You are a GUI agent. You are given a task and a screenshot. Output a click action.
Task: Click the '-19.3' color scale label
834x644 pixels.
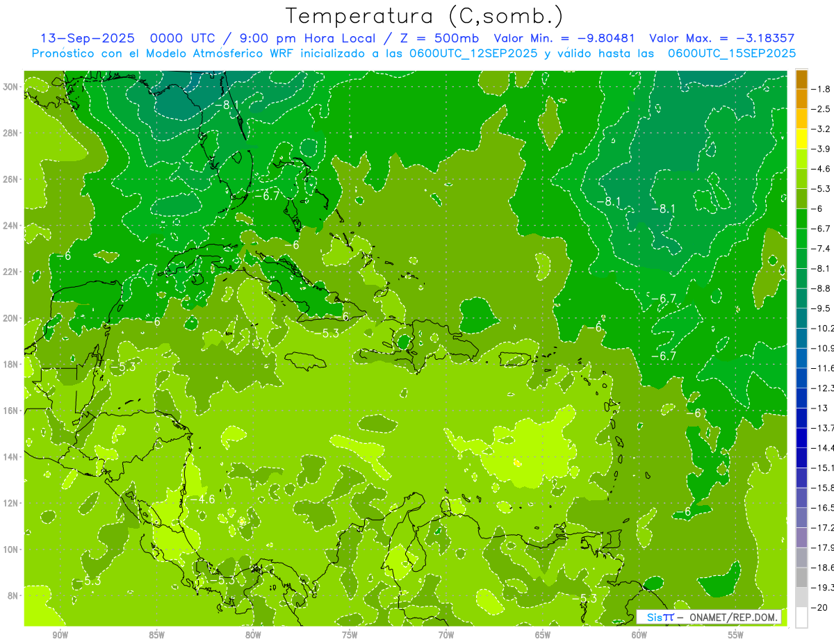click(823, 588)
